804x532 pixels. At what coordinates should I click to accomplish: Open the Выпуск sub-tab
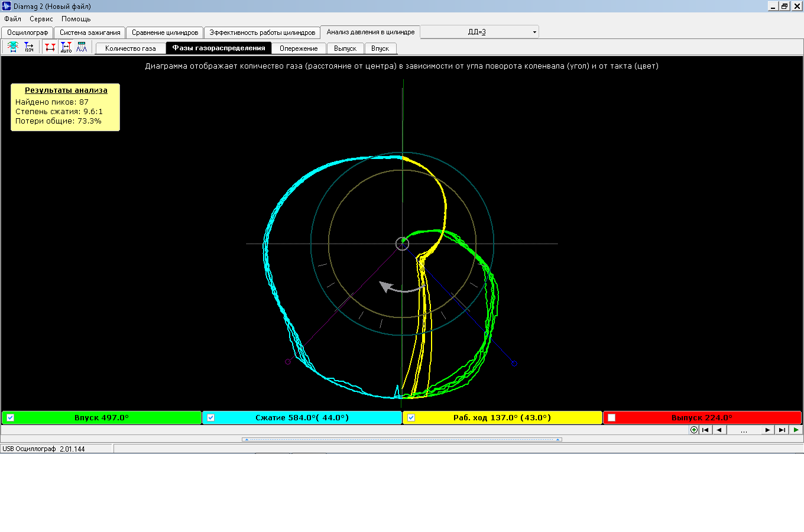(x=345, y=48)
